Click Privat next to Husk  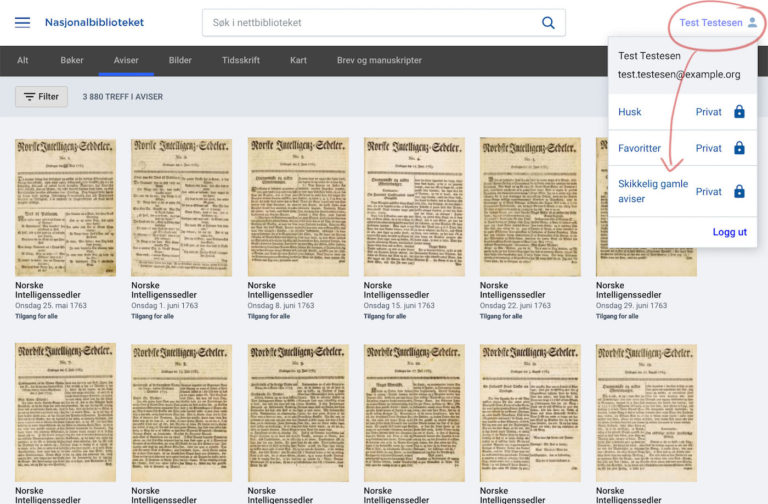pos(708,112)
